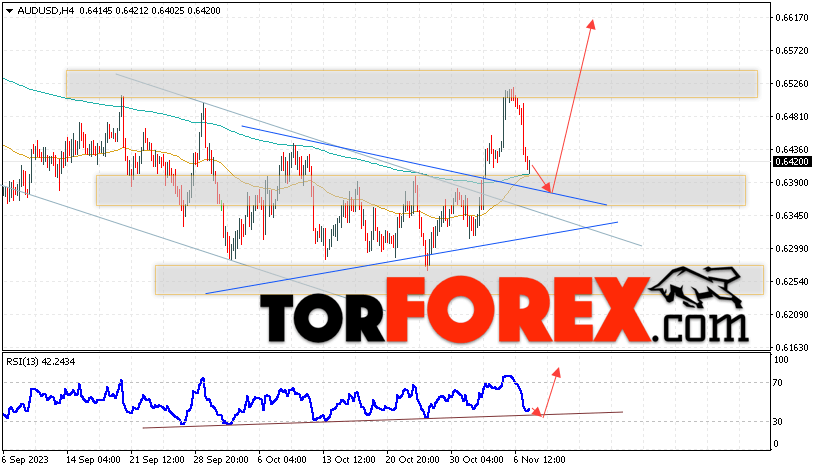Click the 0.63900 price axis label
Image resolution: width=816 pixels, height=471 pixels.
792,183
